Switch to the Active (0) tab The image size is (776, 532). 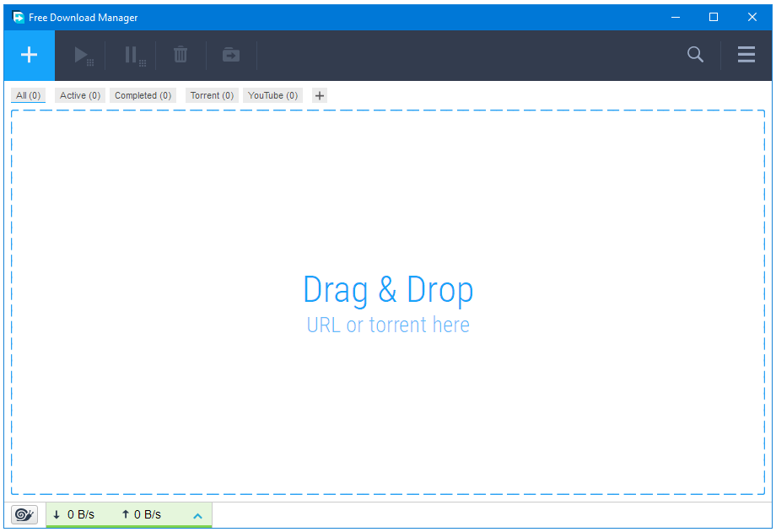click(80, 95)
